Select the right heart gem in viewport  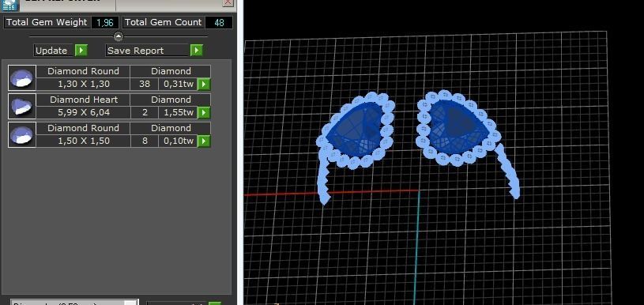[x=459, y=127]
